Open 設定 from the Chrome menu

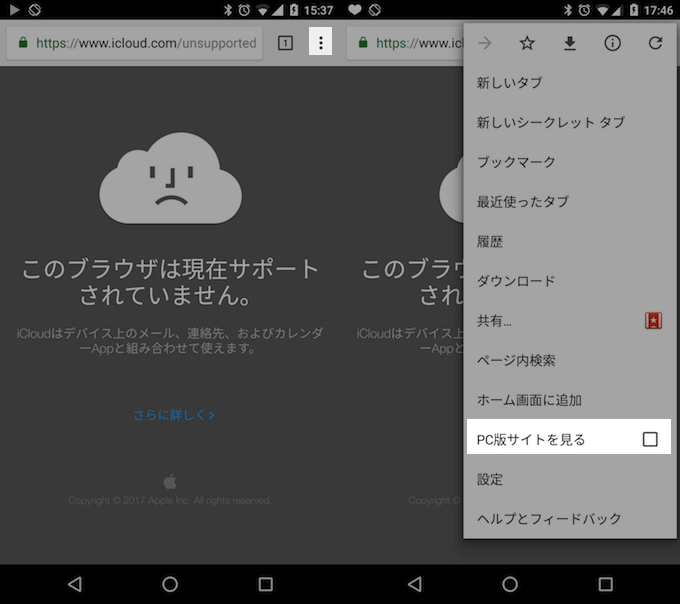point(490,479)
